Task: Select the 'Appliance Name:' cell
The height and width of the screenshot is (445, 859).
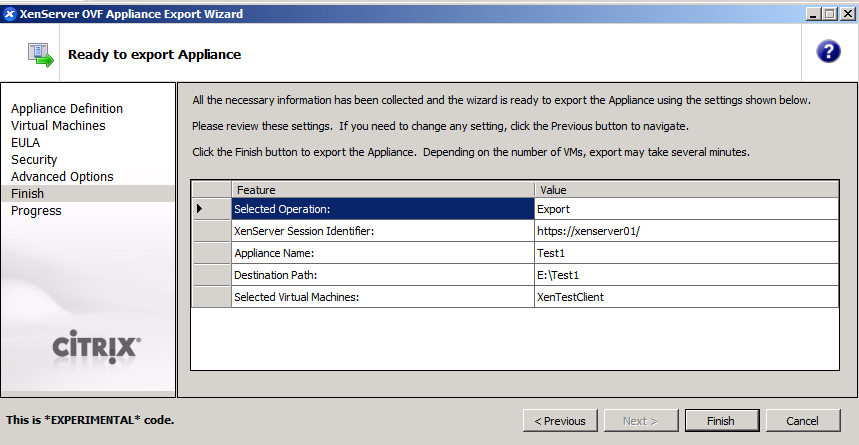Action: click(382, 253)
